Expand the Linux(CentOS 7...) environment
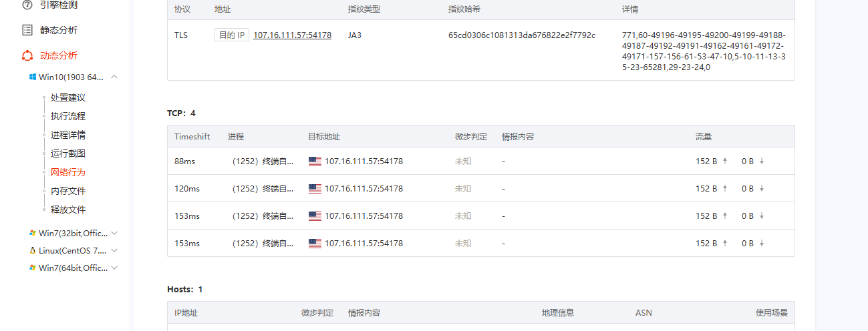 coord(114,250)
